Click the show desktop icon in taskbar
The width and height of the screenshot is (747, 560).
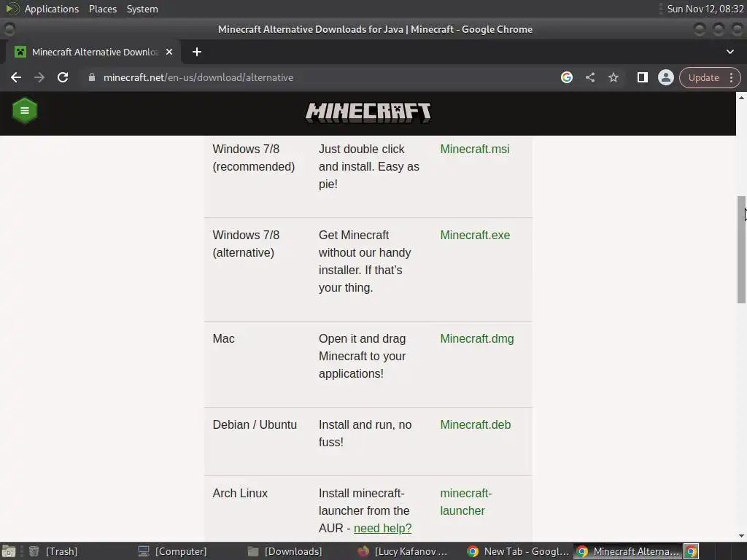9,551
